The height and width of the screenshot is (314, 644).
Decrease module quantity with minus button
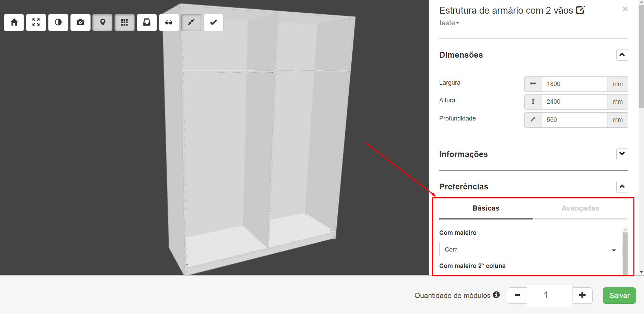click(x=517, y=295)
